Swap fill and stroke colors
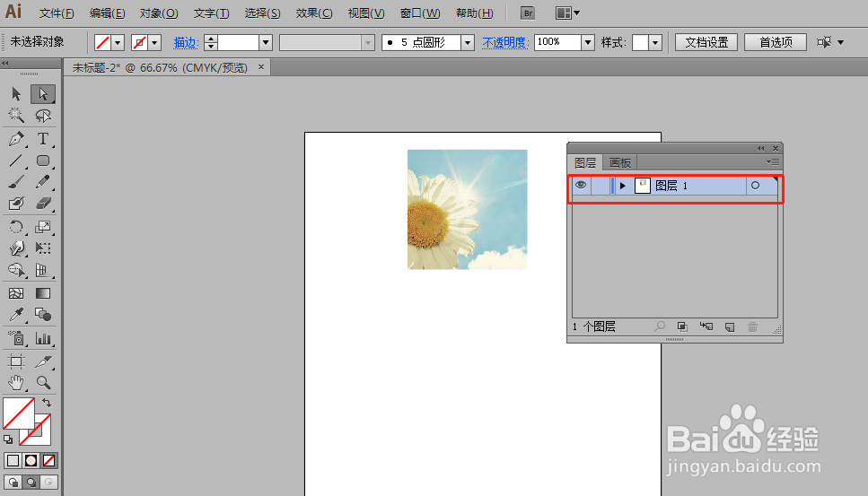 coord(47,403)
